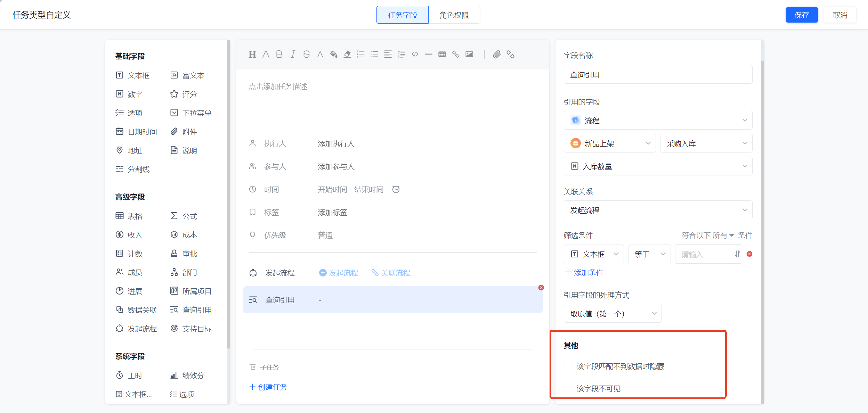
Task: Add the 支持目标 field
Action: coord(191,329)
